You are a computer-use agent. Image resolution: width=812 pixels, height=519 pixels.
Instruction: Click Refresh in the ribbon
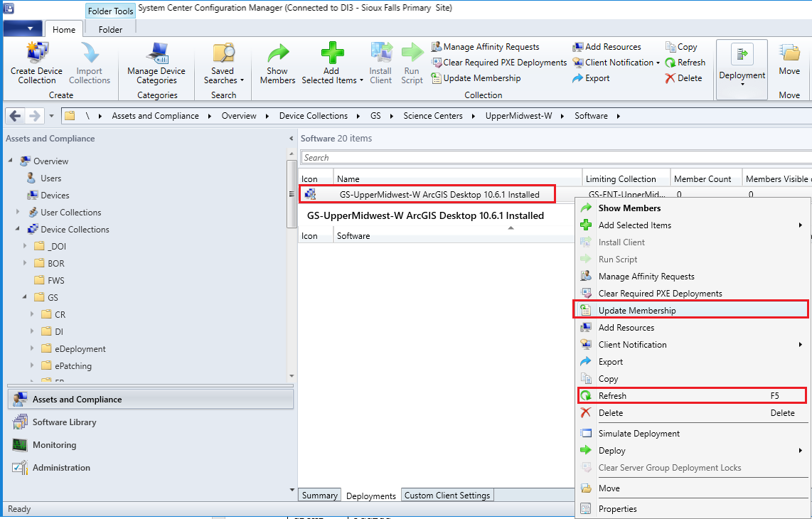[685, 62]
